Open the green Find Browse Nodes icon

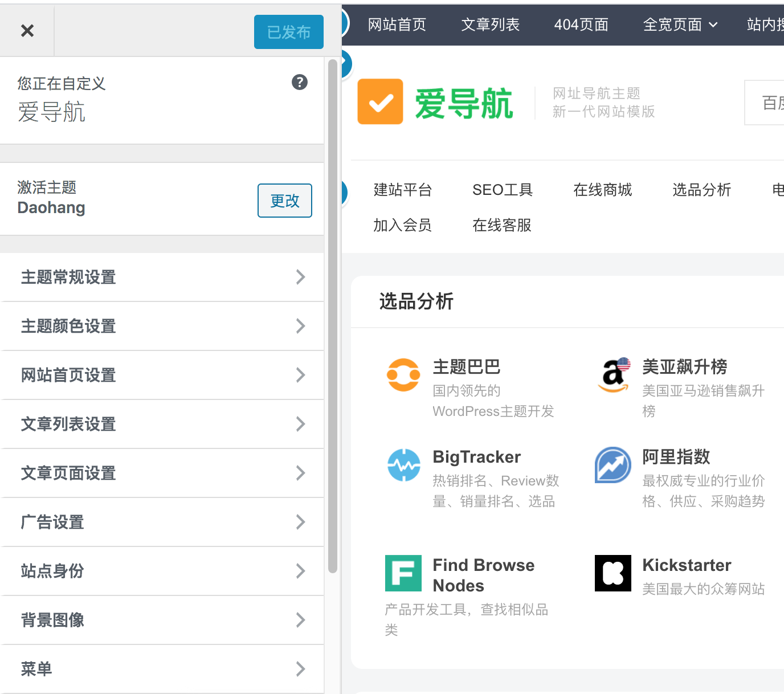(403, 573)
